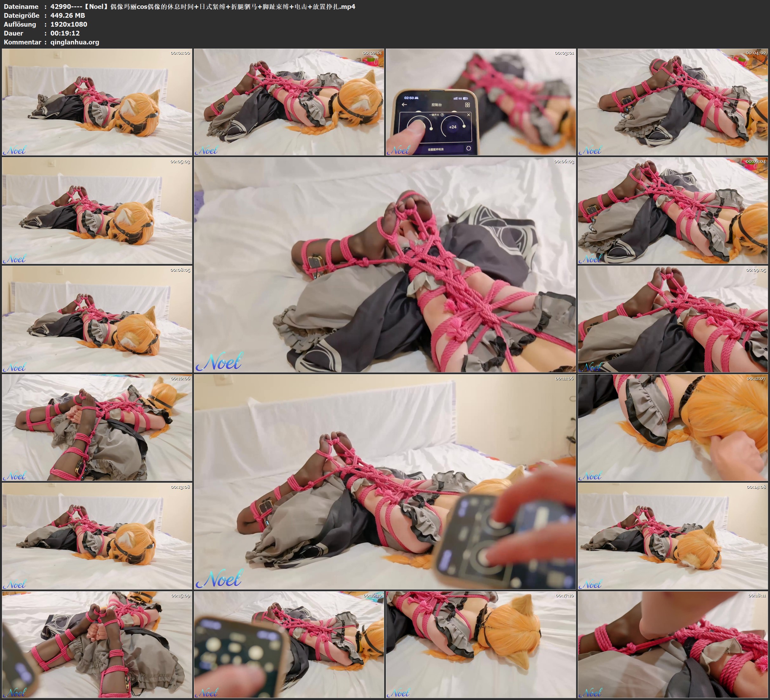Click the Noel watermark in 00:06:03 frame

[x=219, y=361]
